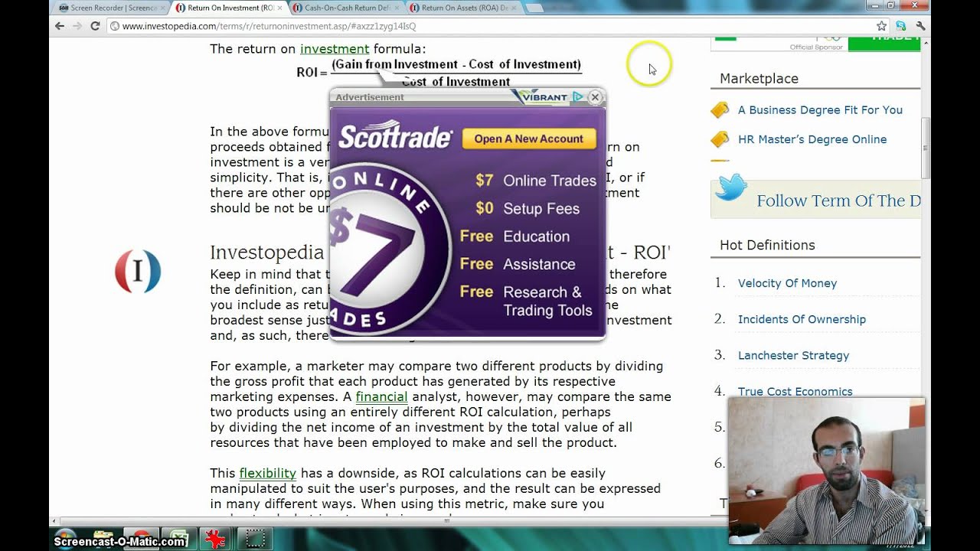
Task: Click the ROI formula image
Action: click(x=439, y=73)
